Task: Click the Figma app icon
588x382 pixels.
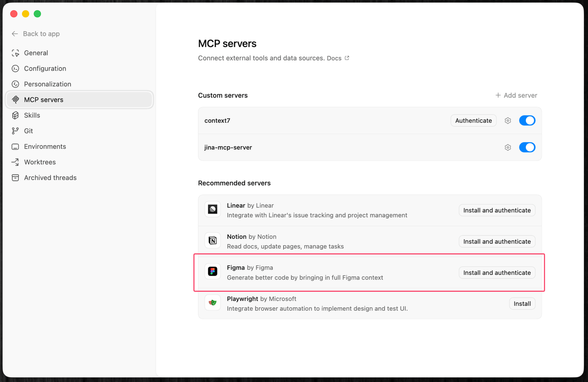Action: coord(213,271)
